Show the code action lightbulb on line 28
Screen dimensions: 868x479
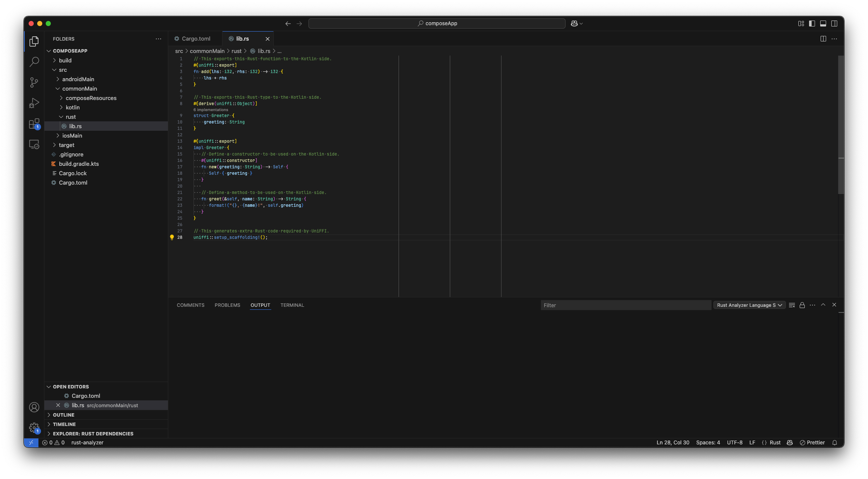click(x=172, y=238)
